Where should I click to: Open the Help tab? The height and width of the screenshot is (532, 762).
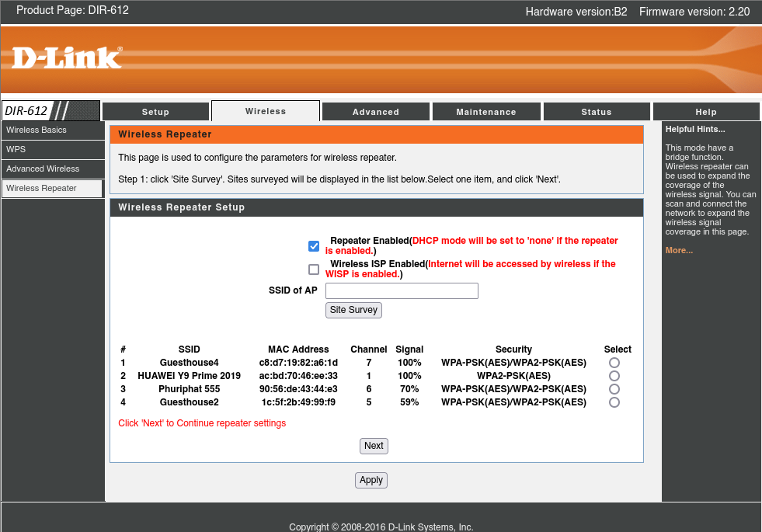(x=706, y=112)
